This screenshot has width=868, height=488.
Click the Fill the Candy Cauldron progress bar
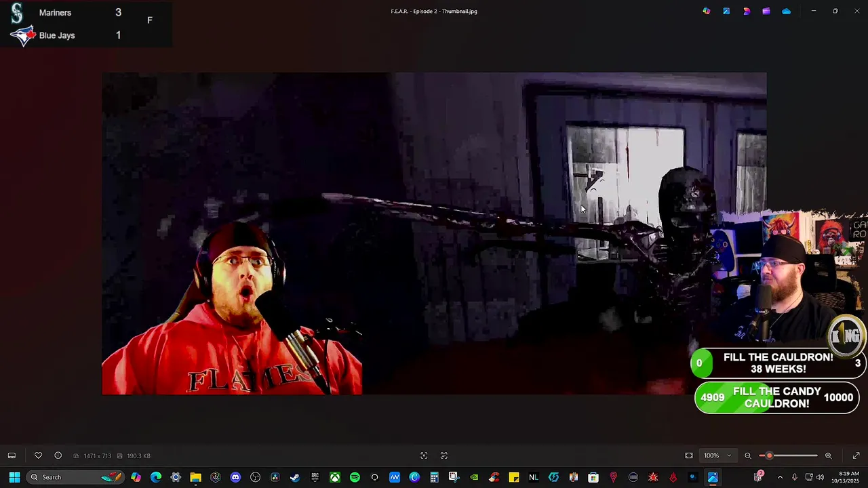777,398
